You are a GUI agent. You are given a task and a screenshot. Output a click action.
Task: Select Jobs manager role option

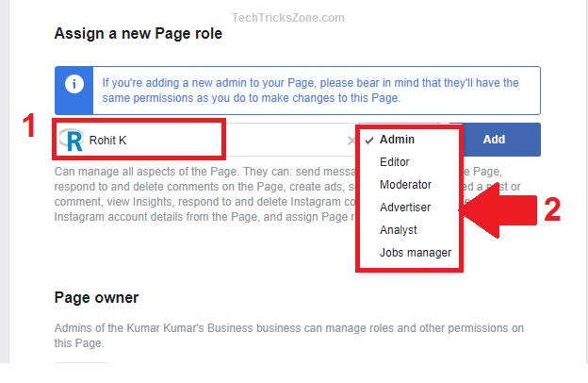click(x=415, y=253)
